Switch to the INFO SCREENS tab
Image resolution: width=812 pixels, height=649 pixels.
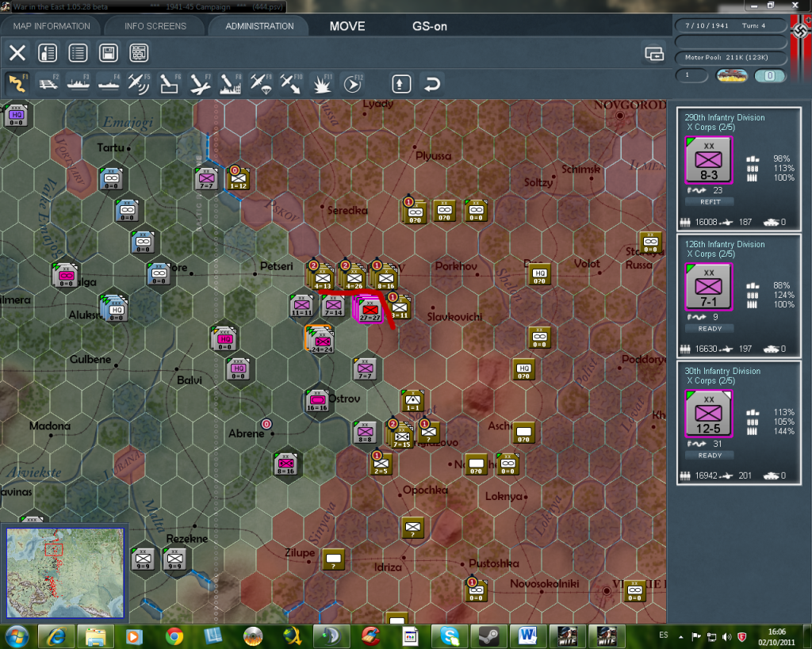point(155,26)
